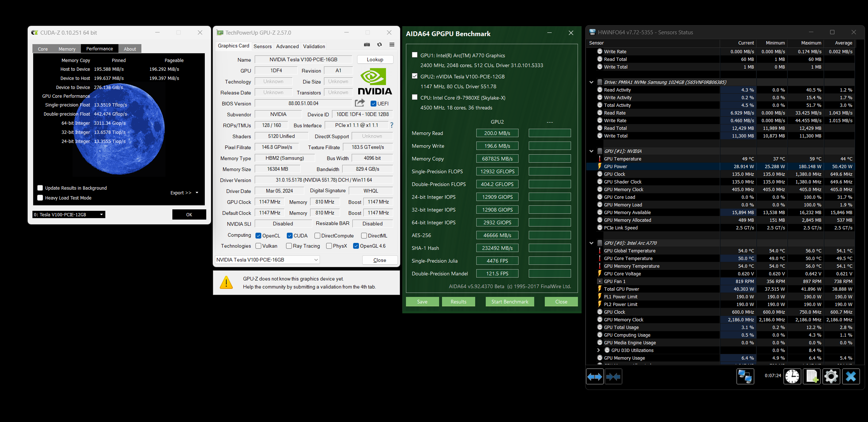Click the NVIDIA logo in GPU-Z
Screen dimensions: 868x422
pos(375,82)
